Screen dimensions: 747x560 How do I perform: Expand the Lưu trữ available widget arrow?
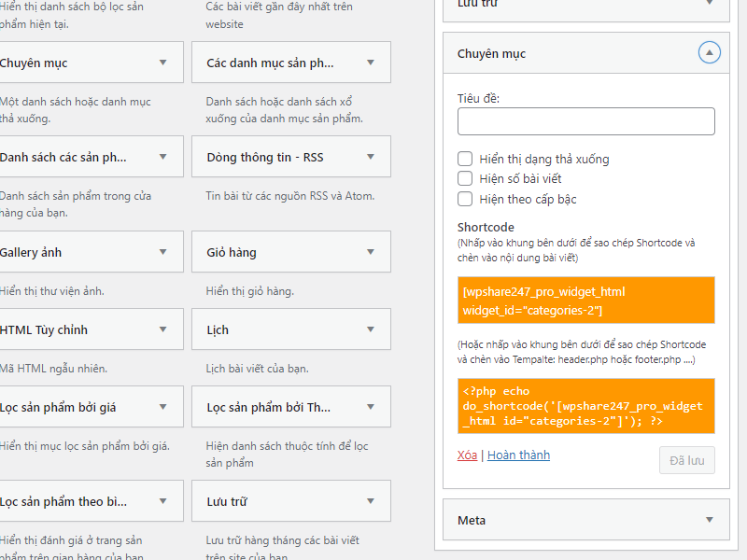click(371, 501)
